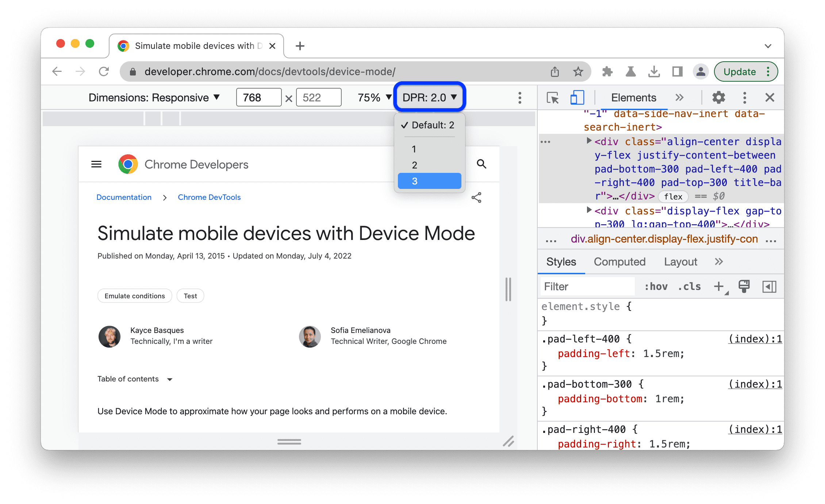This screenshot has width=825, height=504.
Task: Select DPR value 3 from dropdown
Action: (x=429, y=181)
